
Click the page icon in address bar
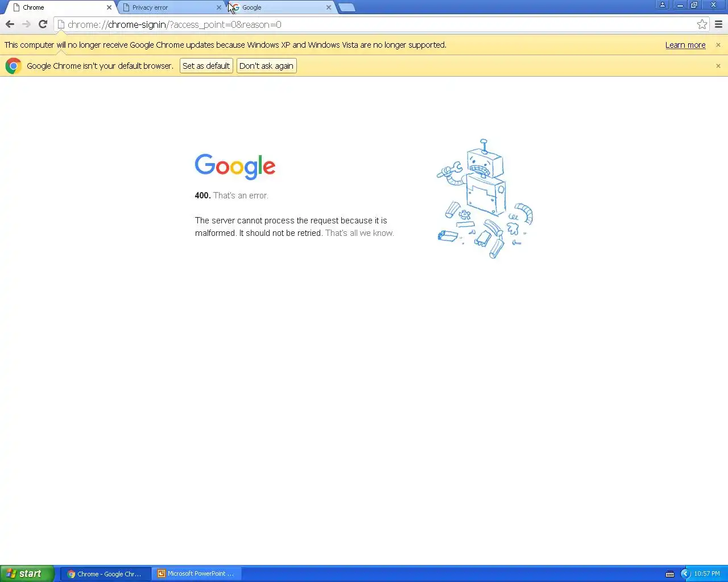click(61, 24)
